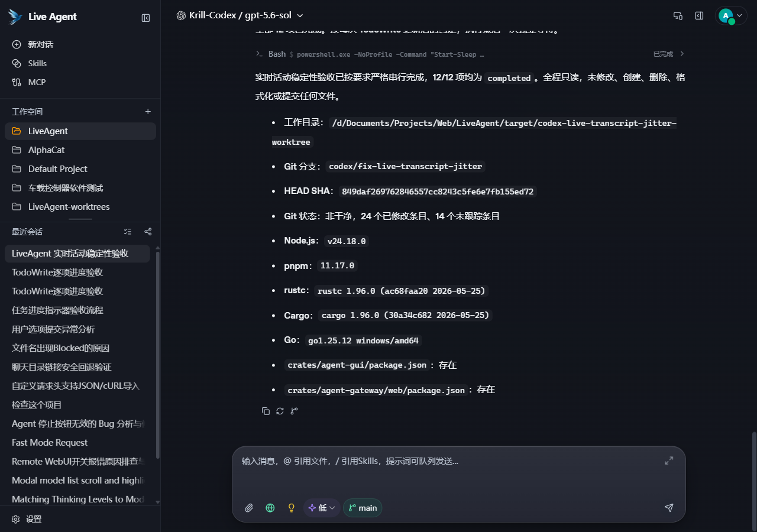Open the Skills page
The image size is (757, 532).
(x=80, y=63)
